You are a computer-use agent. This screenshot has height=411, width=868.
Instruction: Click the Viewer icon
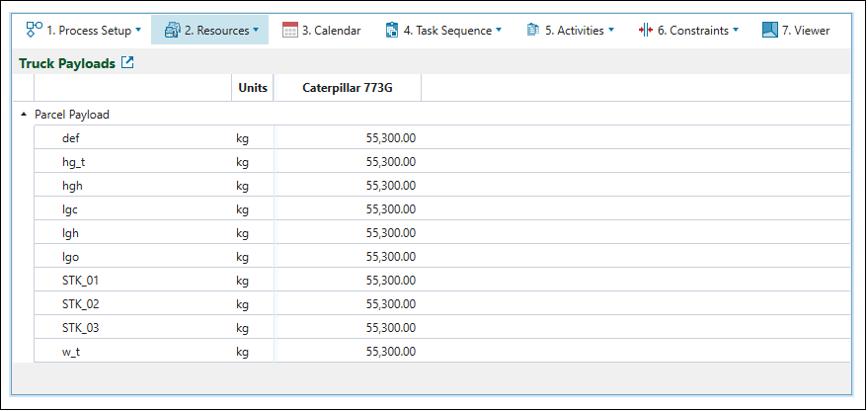coord(770,30)
